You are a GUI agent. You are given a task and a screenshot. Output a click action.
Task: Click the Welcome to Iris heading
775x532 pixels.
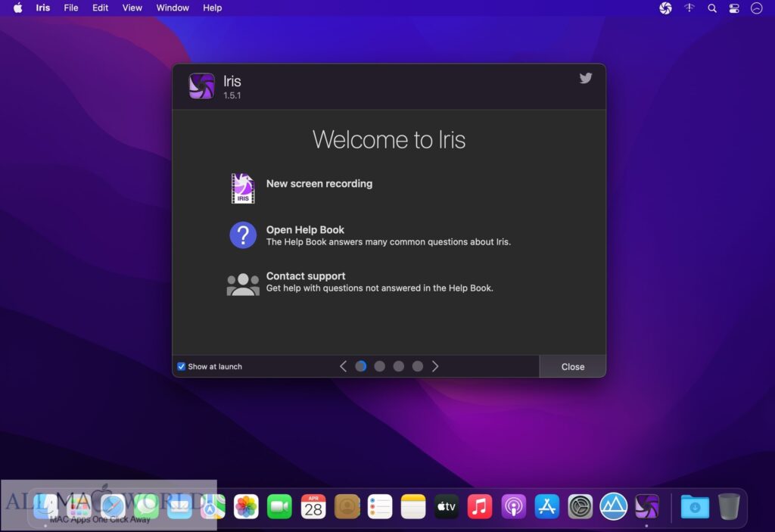pyautogui.click(x=389, y=139)
